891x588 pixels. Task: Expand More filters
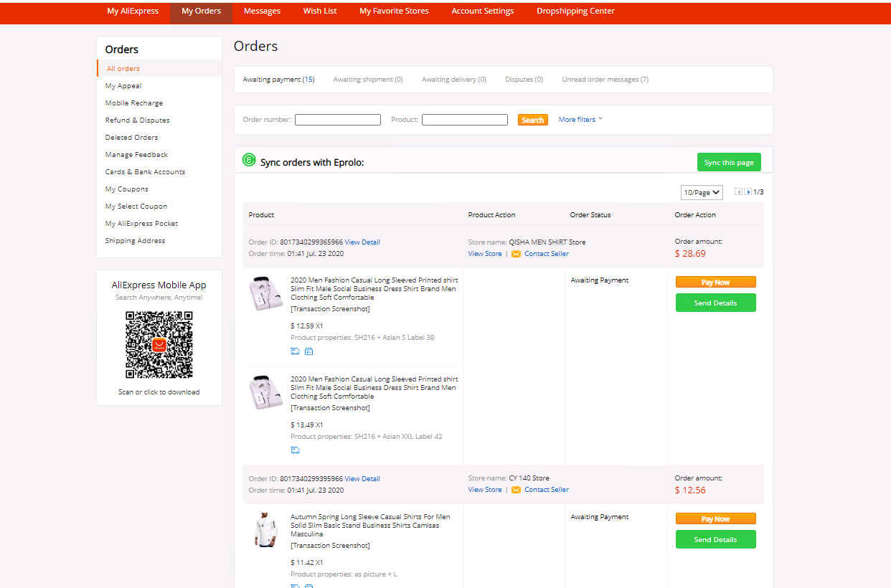click(x=580, y=120)
